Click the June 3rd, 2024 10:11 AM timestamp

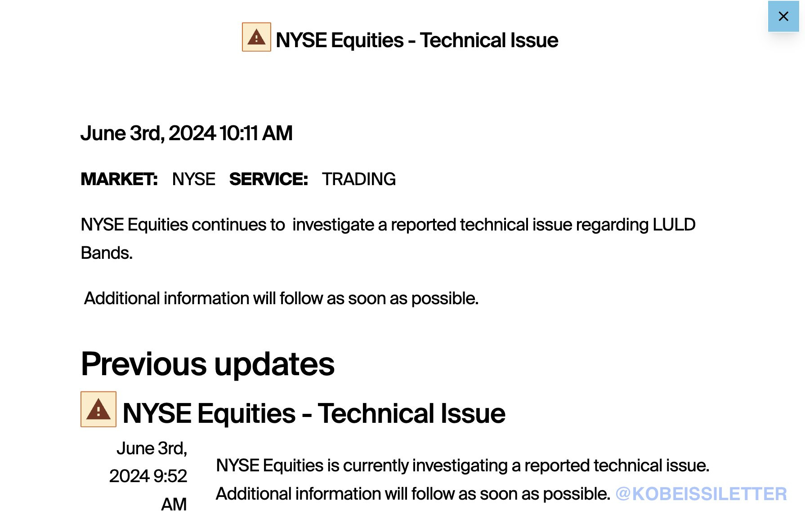coord(186,133)
